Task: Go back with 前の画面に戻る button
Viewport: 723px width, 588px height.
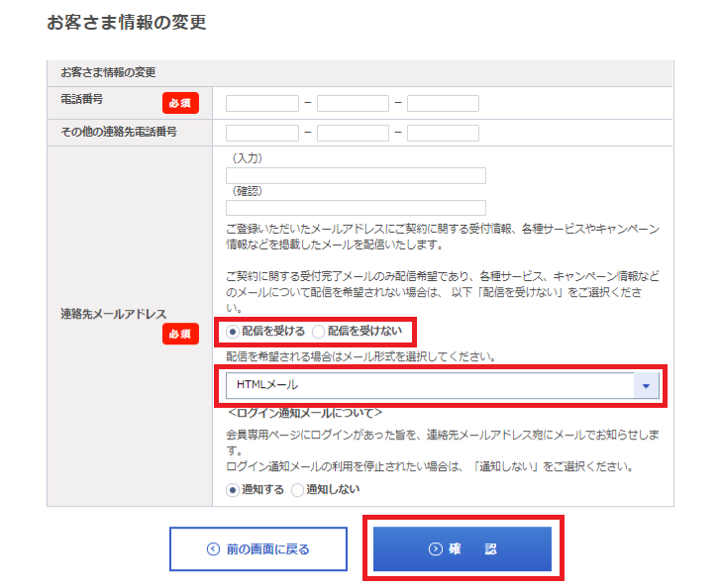Action: [258, 549]
